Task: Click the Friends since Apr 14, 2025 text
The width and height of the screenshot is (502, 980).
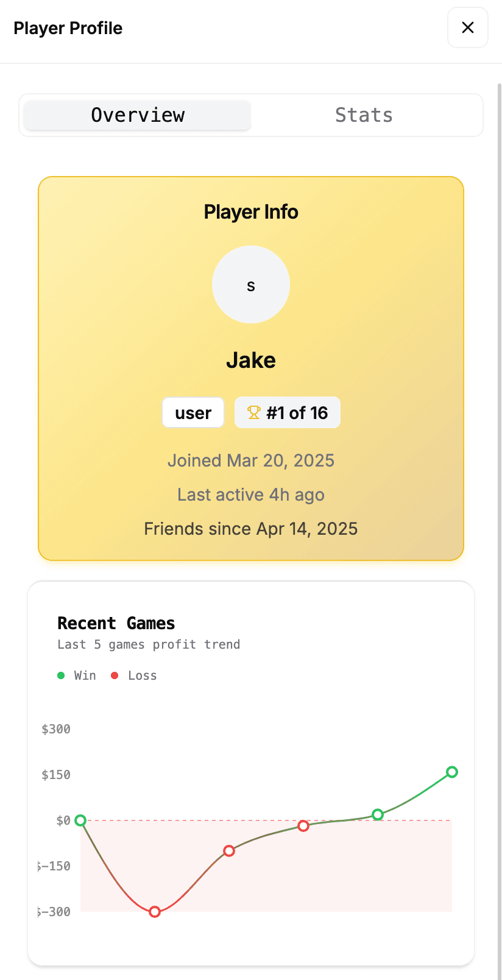Action: click(251, 529)
